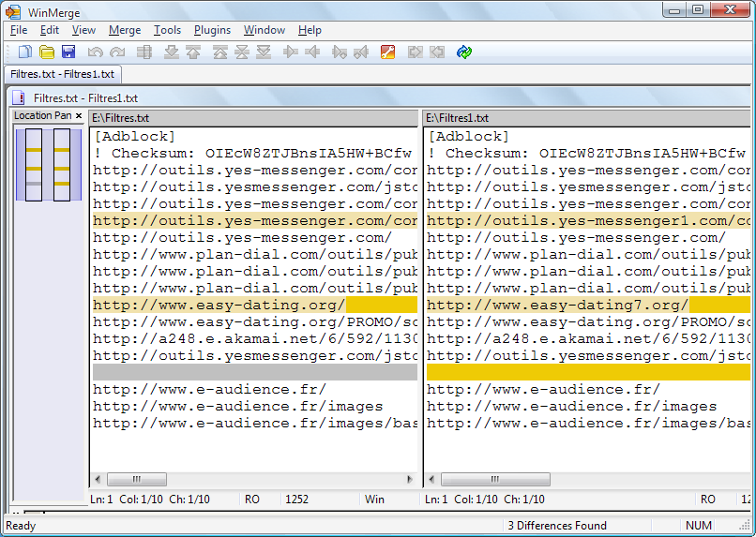Jump to the Last Difference icon
Viewport: 756px width, 537px height.
(x=264, y=52)
